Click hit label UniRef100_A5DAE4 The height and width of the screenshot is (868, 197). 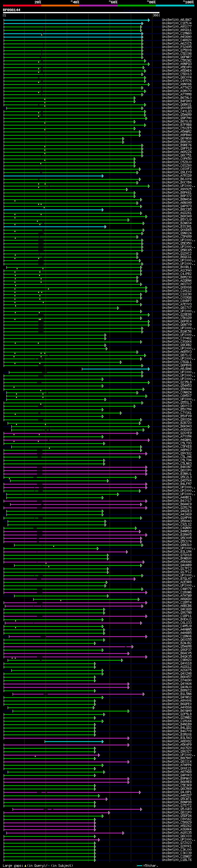[177, 71]
